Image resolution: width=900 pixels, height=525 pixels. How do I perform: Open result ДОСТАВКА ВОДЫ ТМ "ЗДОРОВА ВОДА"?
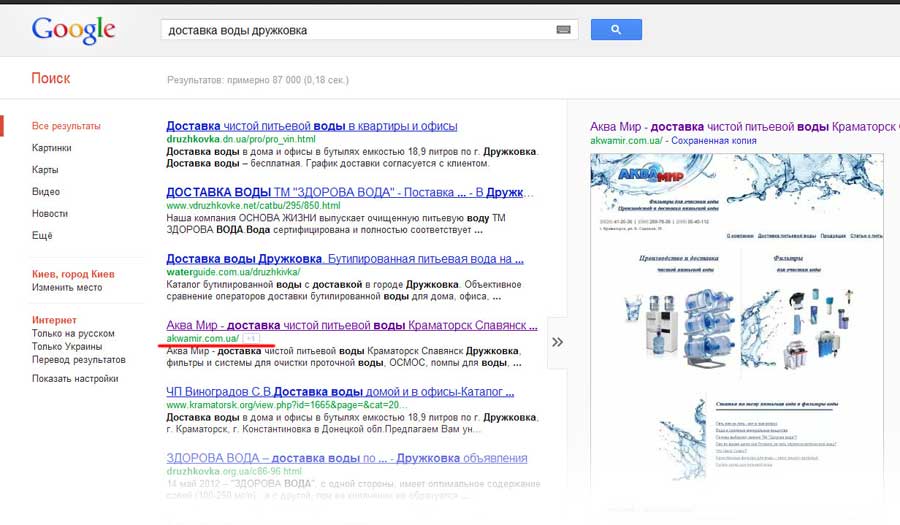pyautogui.click(x=350, y=192)
